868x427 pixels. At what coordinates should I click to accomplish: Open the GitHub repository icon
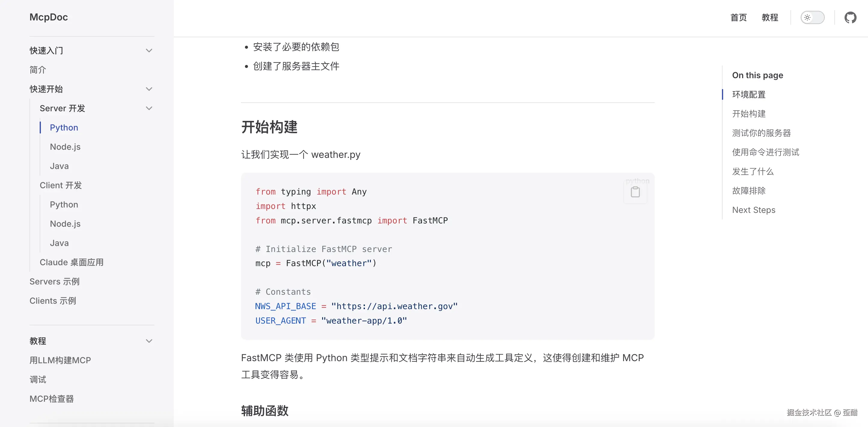tap(850, 17)
